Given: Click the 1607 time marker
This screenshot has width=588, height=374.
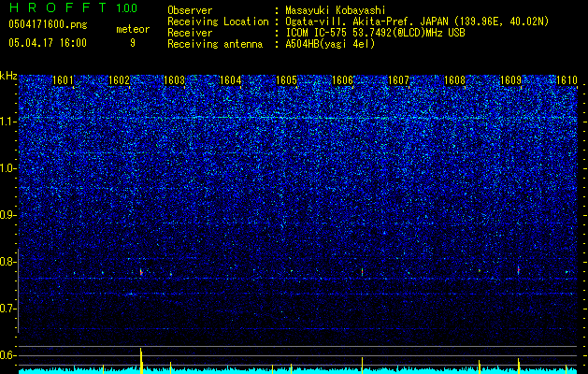Looking at the screenshot, I should 398,80.
